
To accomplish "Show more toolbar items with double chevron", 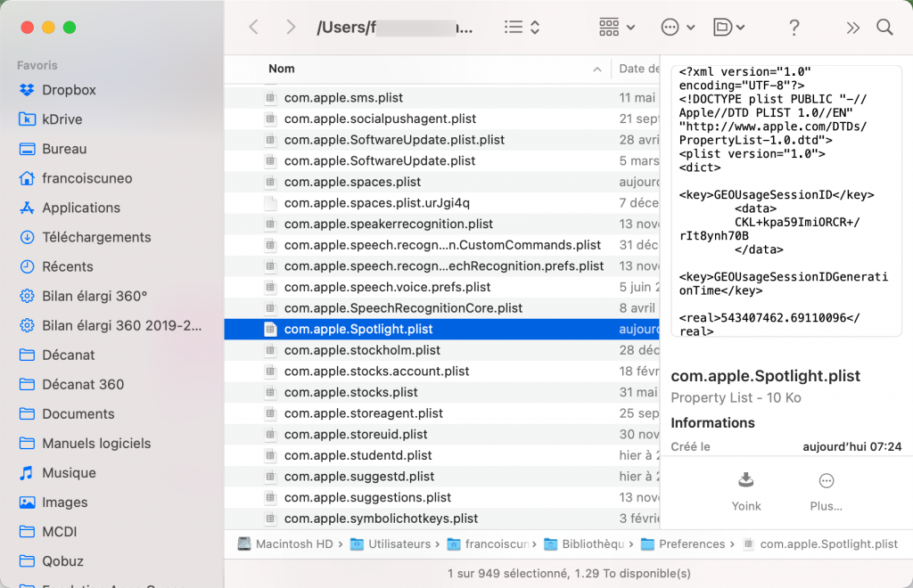I will (852, 28).
